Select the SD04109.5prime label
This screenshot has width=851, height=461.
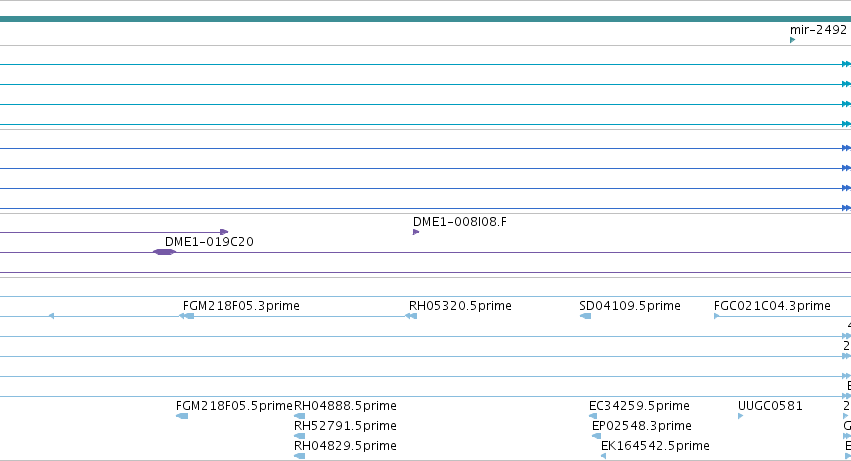pos(630,306)
